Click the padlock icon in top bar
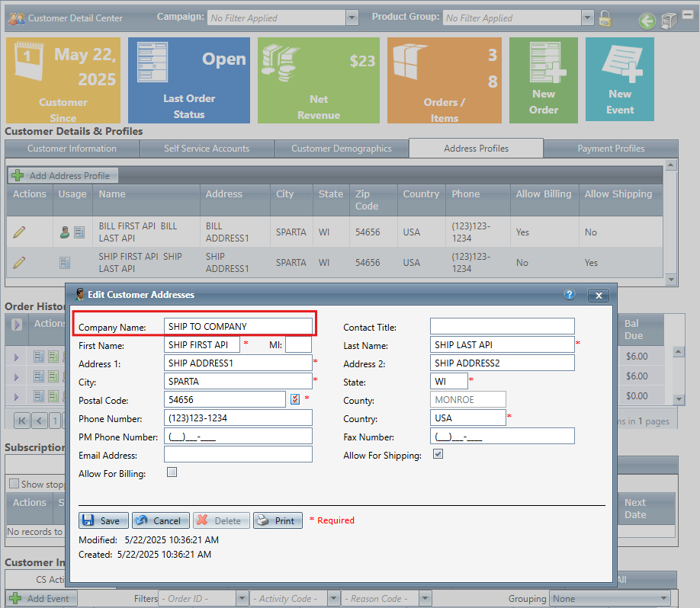700x608 pixels. pos(605,18)
